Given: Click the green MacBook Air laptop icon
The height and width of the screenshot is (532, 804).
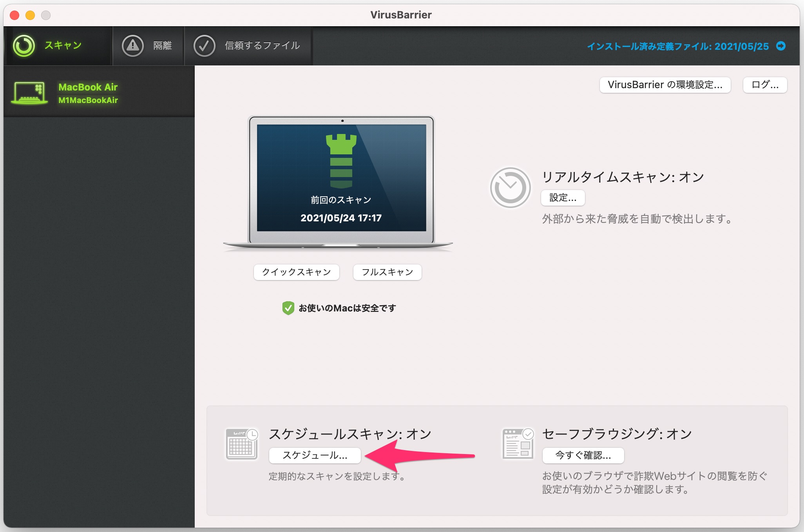Looking at the screenshot, I should coord(29,93).
